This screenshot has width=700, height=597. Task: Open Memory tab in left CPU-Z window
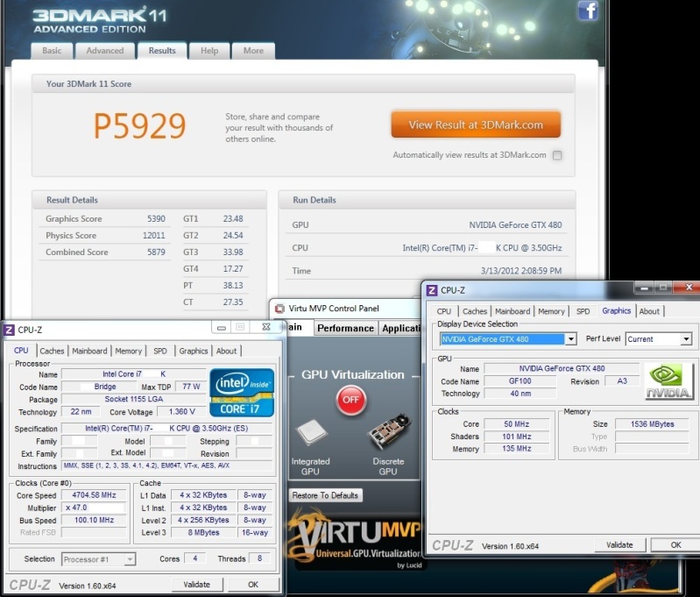pyautogui.click(x=128, y=352)
